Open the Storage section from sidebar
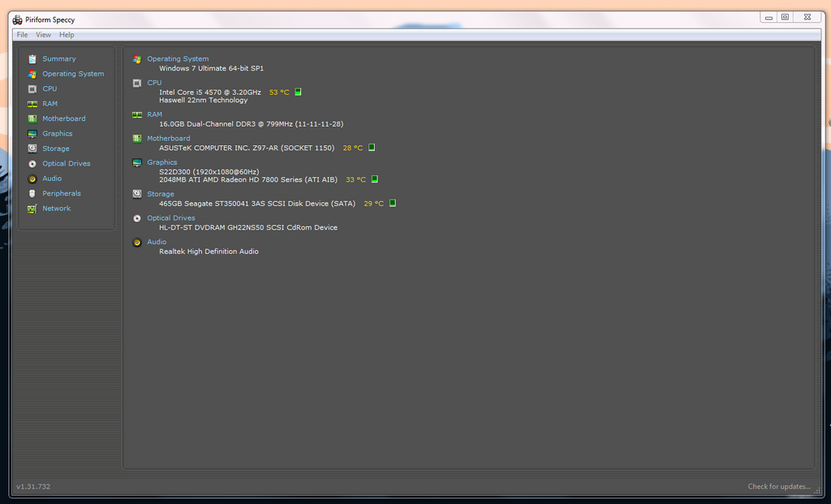Screen dimensions: 831x504 pos(56,149)
